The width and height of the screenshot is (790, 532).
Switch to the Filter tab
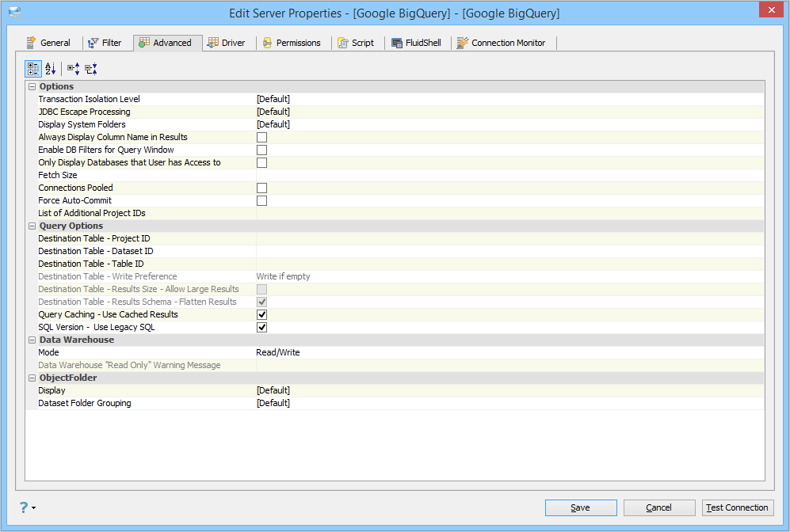(x=105, y=43)
